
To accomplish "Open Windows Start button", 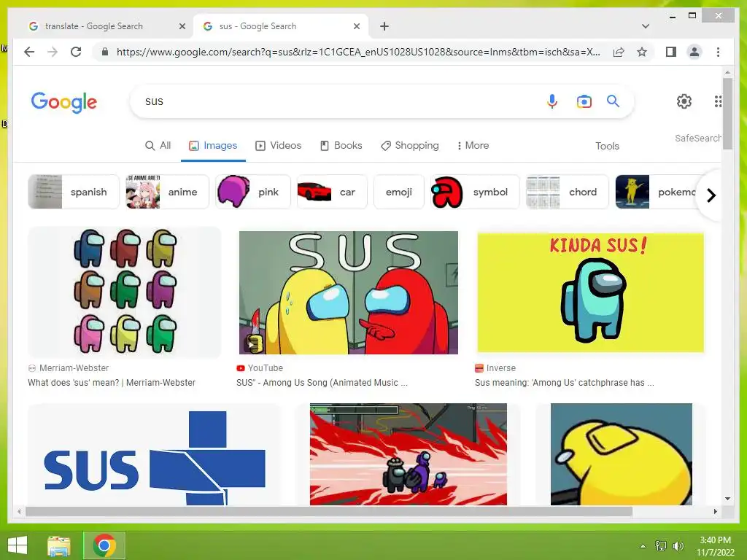I will (18, 545).
